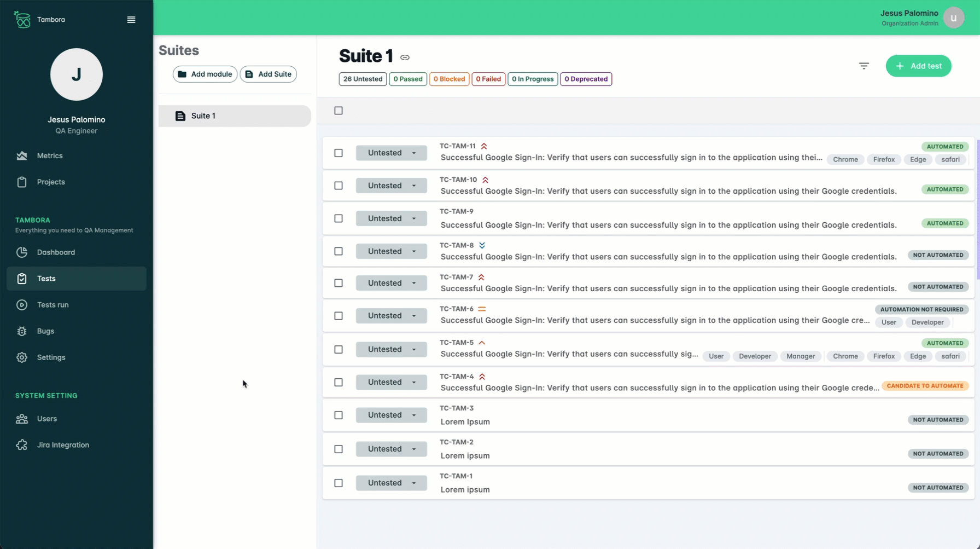Click priority icon on TC-TAM-4
The image size is (980, 549).
[x=482, y=377]
